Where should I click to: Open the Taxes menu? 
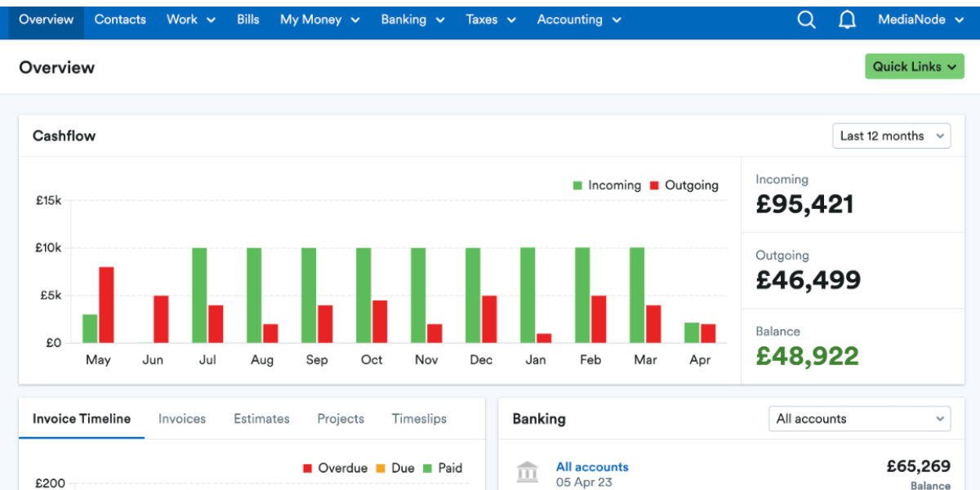coord(490,19)
